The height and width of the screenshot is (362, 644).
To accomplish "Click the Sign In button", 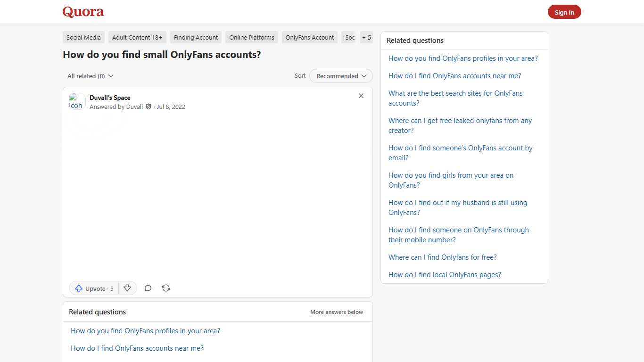I will [564, 12].
